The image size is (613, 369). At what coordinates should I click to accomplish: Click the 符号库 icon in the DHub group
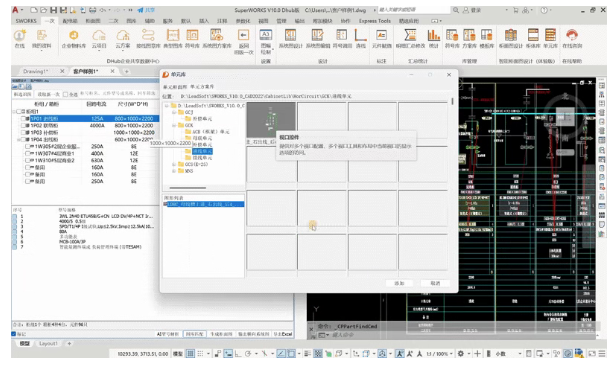pyautogui.click(x=192, y=36)
